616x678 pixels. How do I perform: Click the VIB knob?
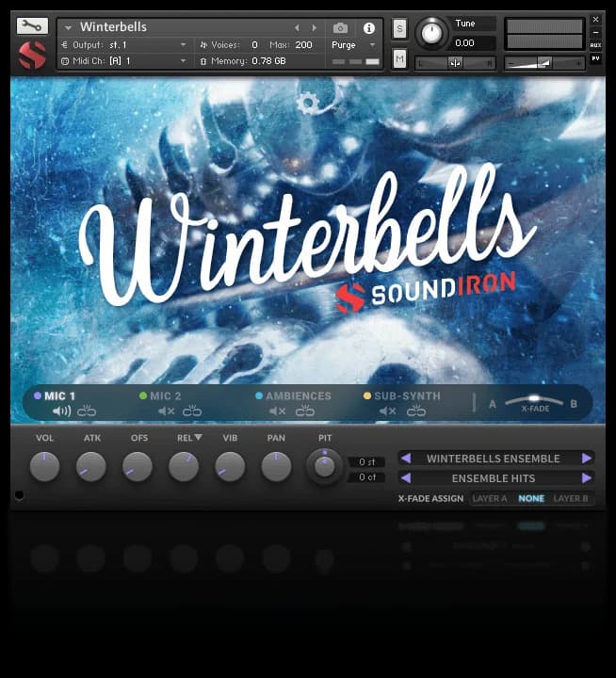point(230,467)
